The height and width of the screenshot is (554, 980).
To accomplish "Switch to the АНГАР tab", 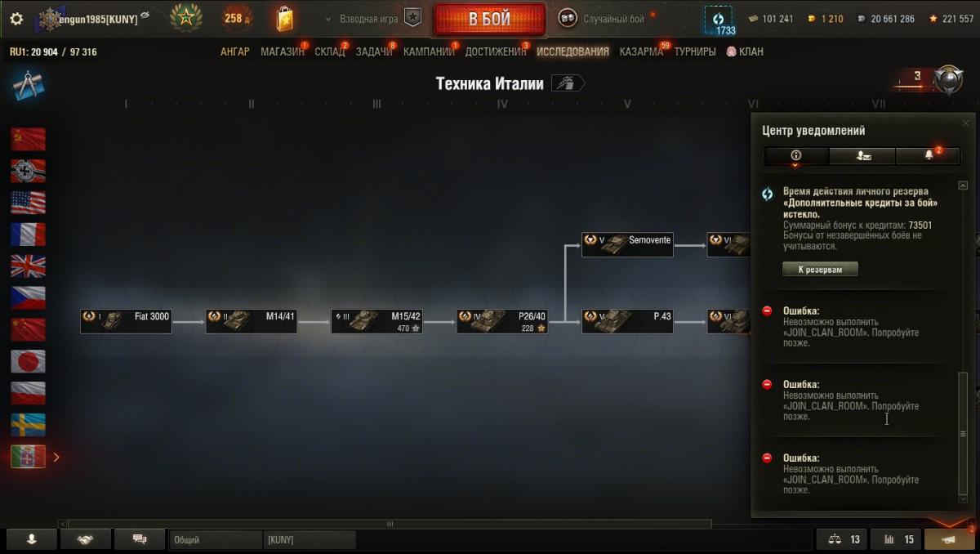I will (235, 51).
